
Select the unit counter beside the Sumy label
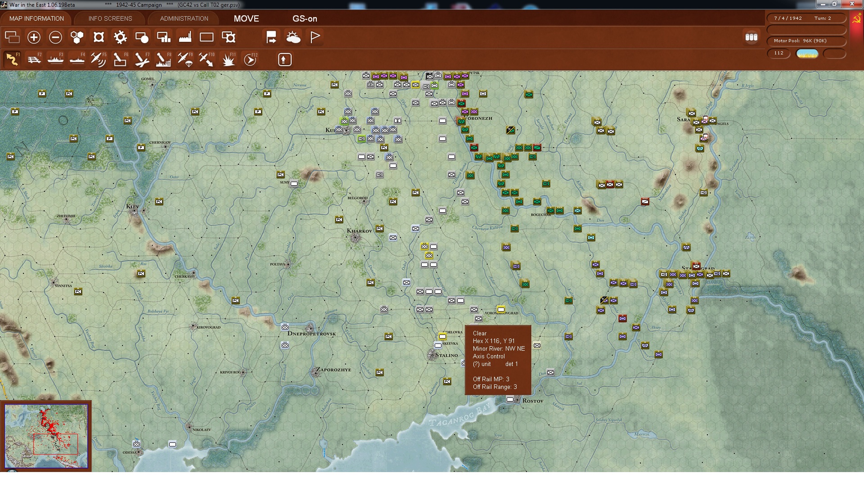click(x=294, y=183)
